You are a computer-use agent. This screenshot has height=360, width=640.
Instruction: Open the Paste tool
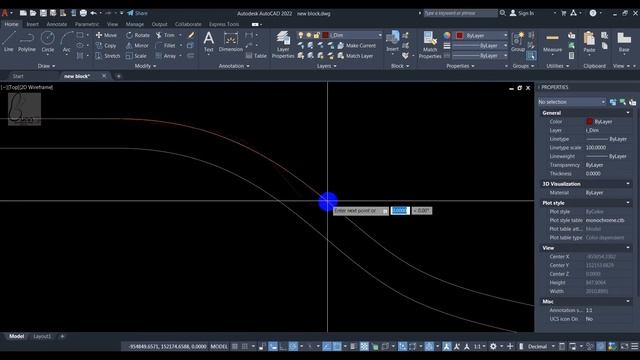pyautogui.click(x=589, y=42)
